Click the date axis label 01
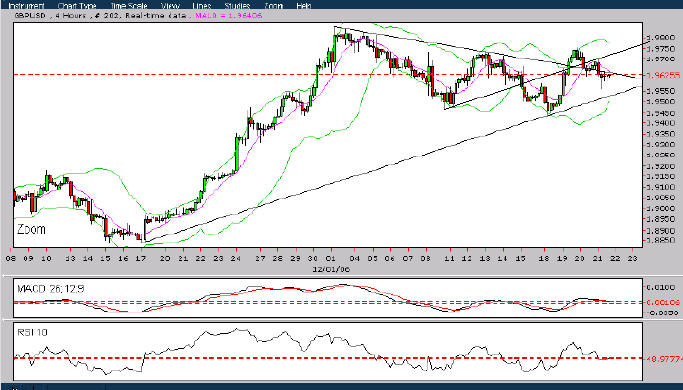The image size is (683, 390). pos(331,258)
